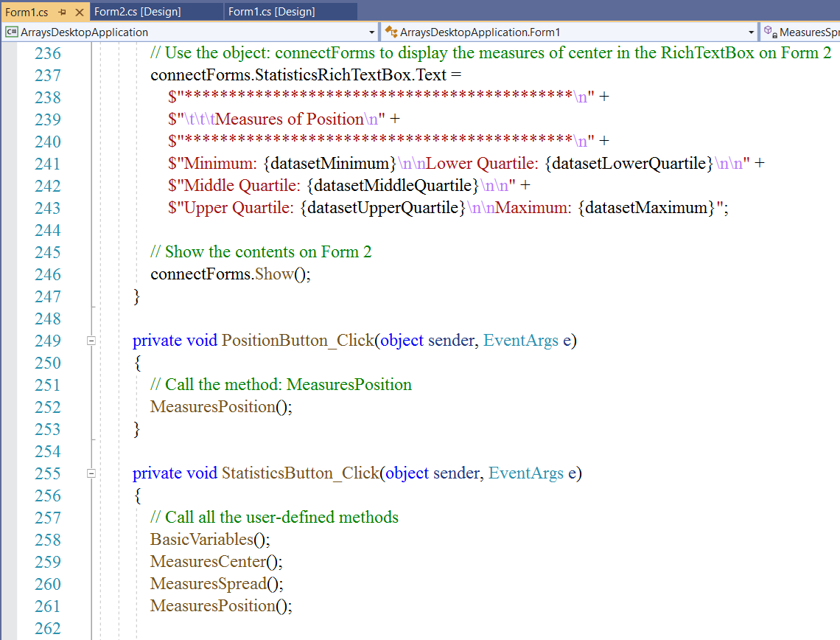Image resolution: width=840 pixels, height=640 pixels.
Task: Open the Form1.cs [Design] tab
Action: click(x=271, y=12)
